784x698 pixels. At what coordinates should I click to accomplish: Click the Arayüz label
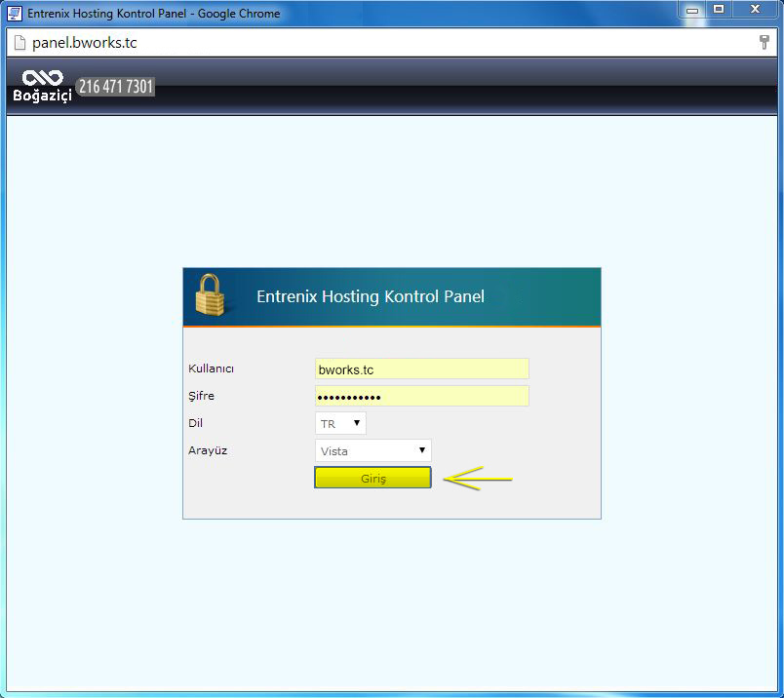coord(208,450)
